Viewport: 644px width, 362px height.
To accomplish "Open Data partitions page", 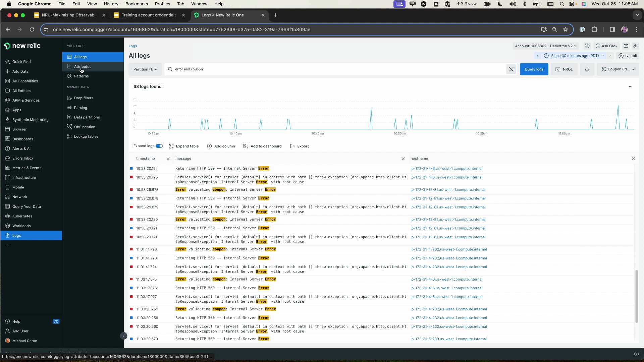I will tap(87, 117).
